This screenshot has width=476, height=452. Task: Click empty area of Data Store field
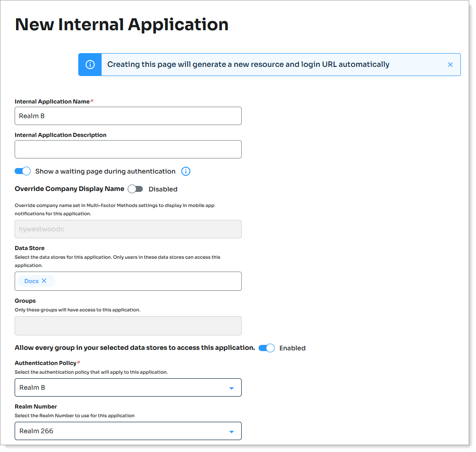146,281
